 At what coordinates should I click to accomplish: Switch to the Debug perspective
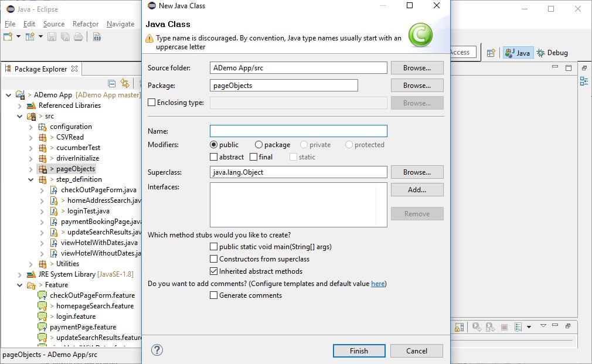[552, 53]
